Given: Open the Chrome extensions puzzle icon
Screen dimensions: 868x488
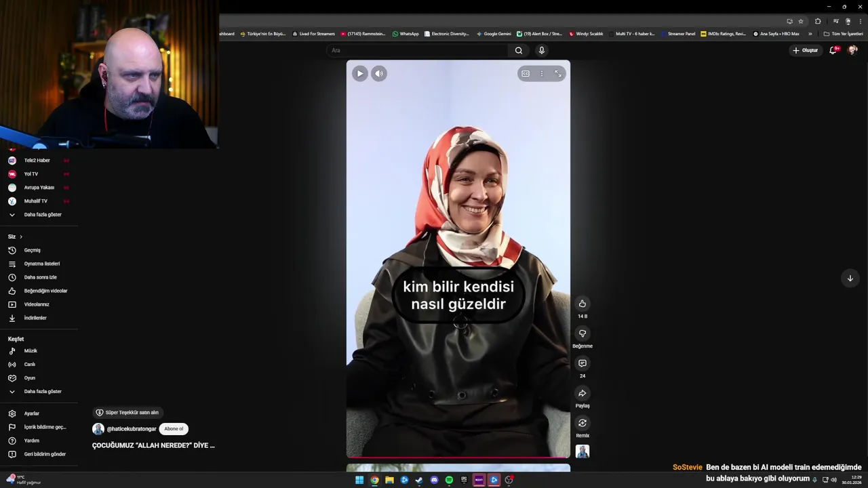Looking at the screenshot, I should (818, 21).
